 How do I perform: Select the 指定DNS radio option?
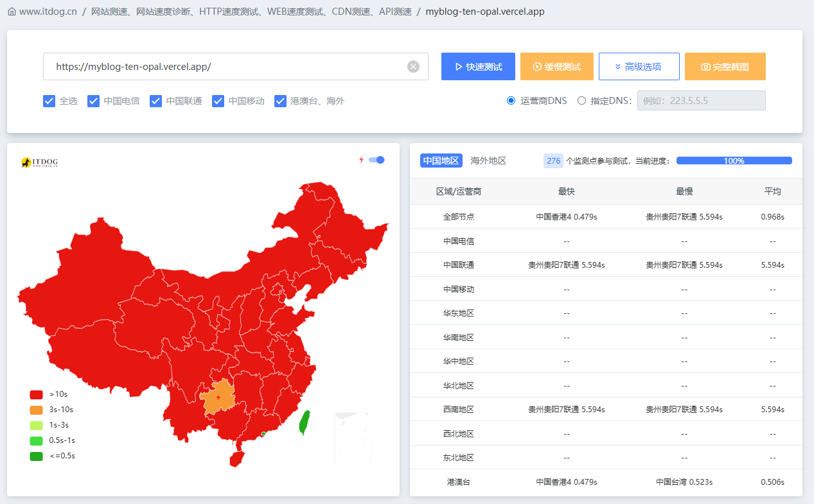[x=581, y=101]
